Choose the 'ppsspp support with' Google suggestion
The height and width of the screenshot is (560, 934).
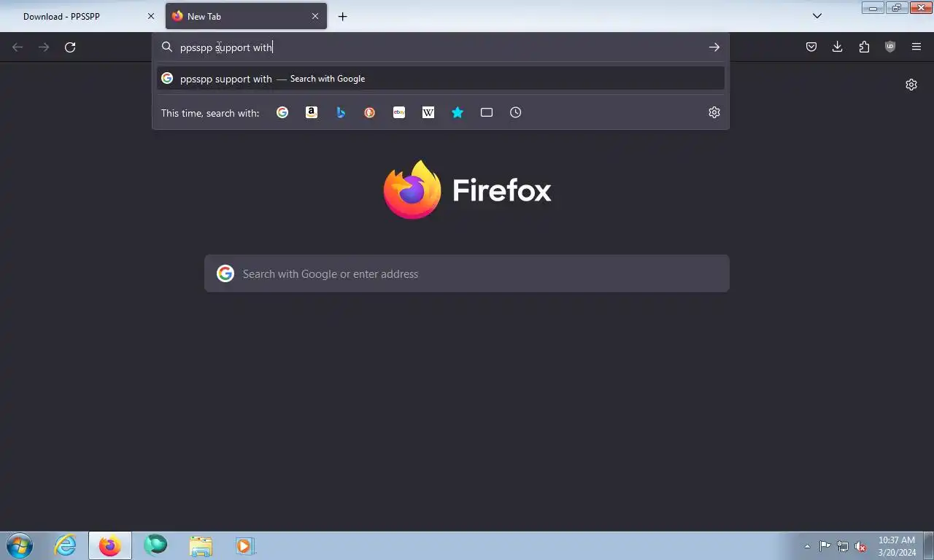click(441, 79)
